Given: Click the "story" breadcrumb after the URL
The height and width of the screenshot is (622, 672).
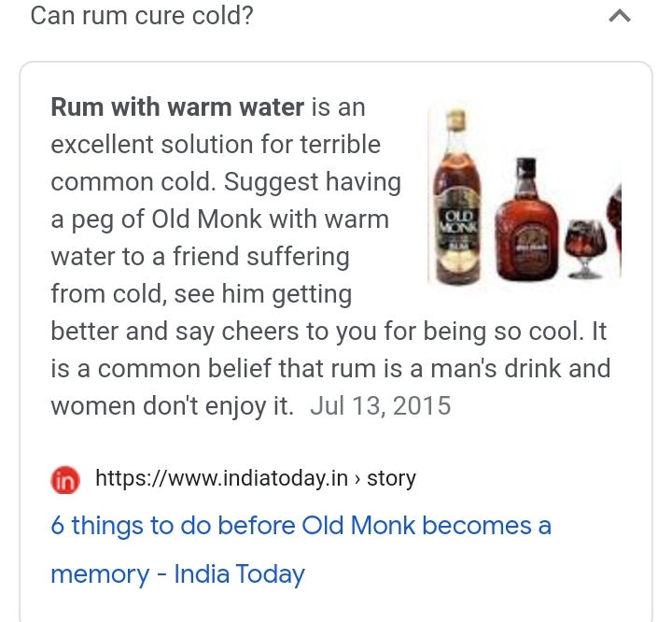Looking at the screenshot, I should click(391, 478).
